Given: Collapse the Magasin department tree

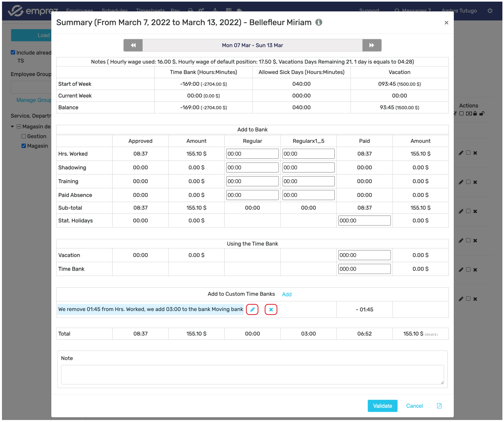Looking at the screenshot, I should [12, 127].
